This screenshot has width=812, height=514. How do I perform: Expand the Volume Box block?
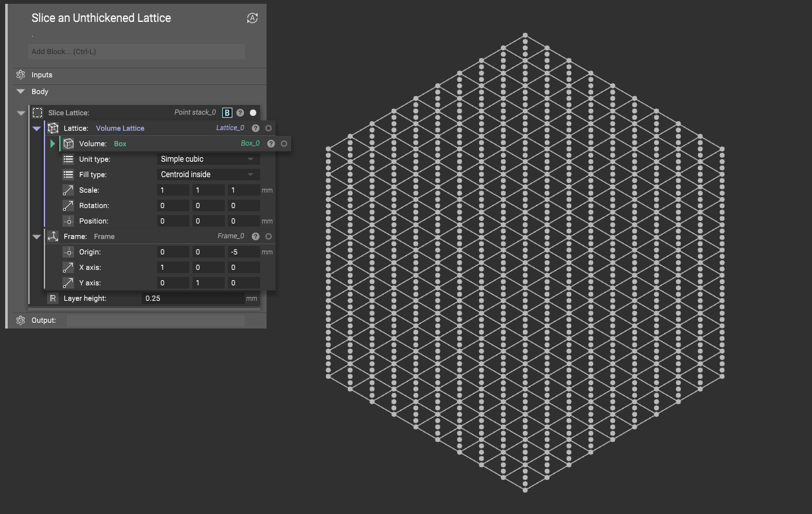(x=53, y=144)
